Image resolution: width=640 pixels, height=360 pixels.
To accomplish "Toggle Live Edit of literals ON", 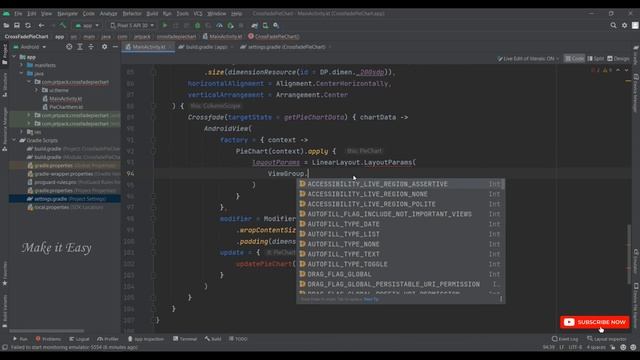I will (x=528, y=59).
